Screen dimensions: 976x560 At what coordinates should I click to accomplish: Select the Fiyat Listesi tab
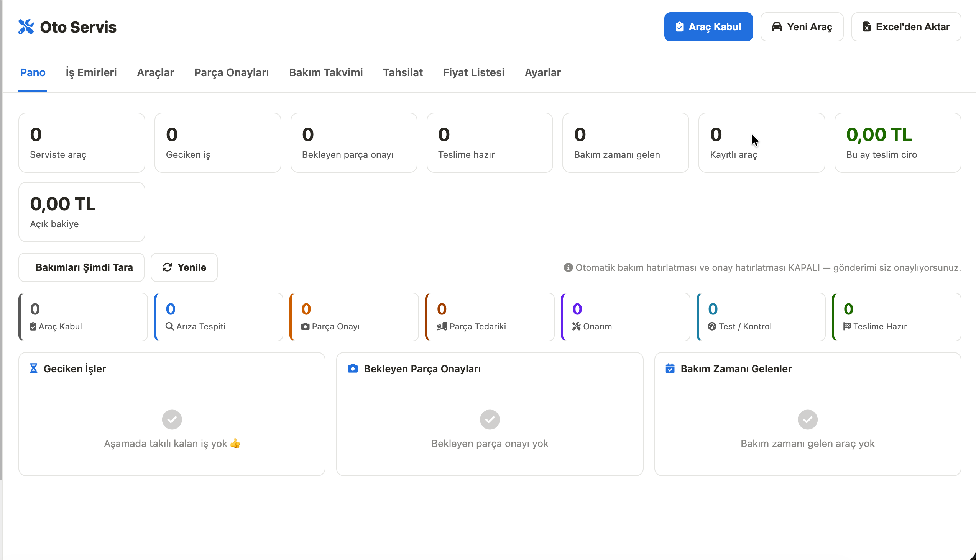point(474,72)
